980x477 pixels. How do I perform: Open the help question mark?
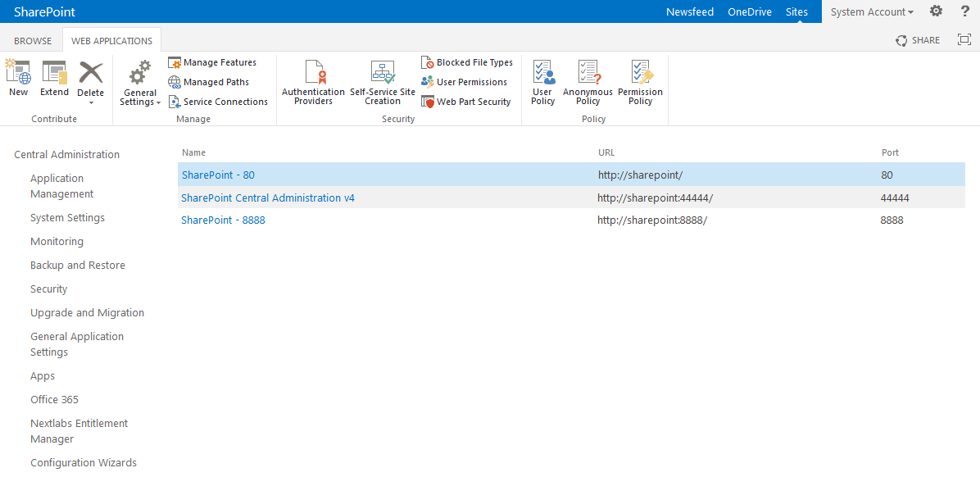pyautogui.click(x=964, y=11)
